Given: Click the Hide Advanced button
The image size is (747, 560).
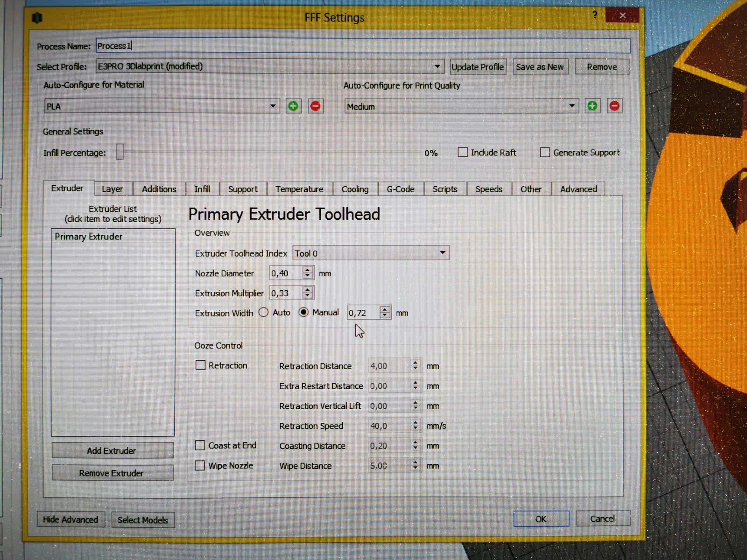Looking at the screenshot, I should pyautogui.click(x=71, y=519).
